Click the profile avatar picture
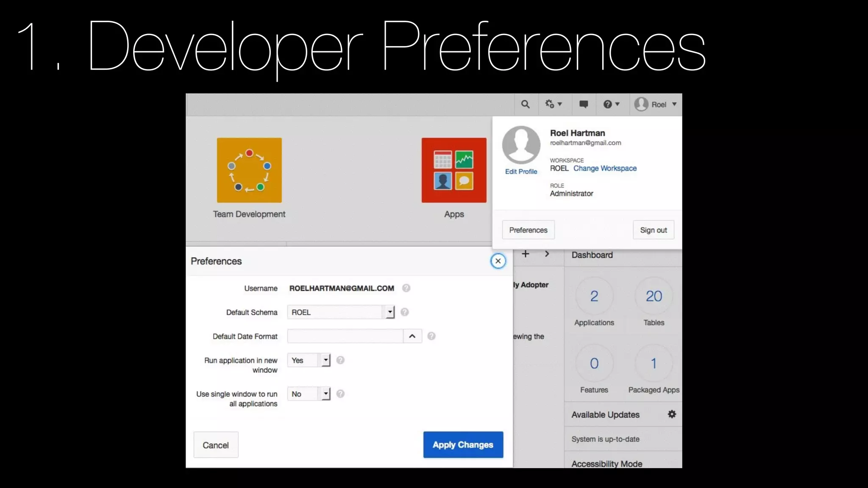The height and width of the screenshot is (488, 868). [521, 145]
